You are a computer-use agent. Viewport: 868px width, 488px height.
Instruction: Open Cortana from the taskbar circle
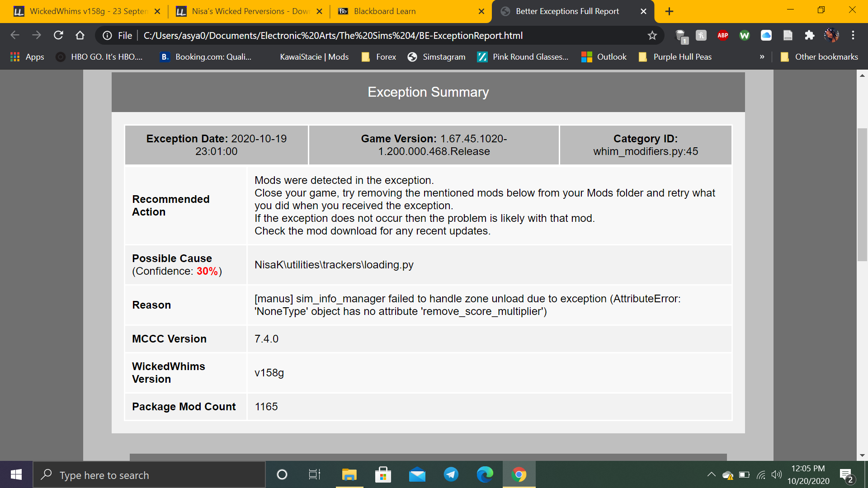pyautogui.click(x=282, y=474)
